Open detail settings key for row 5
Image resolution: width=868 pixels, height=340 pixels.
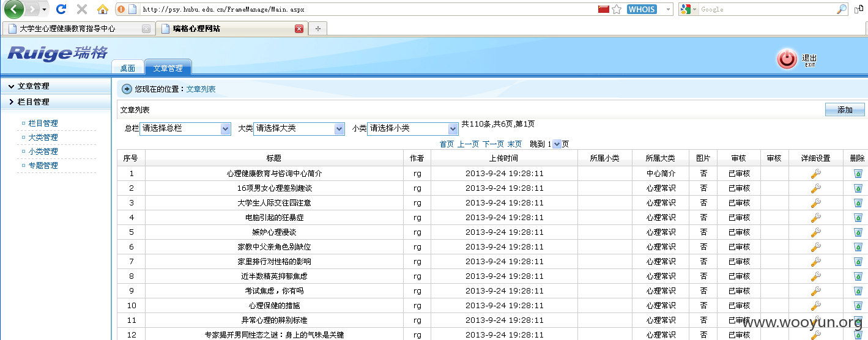[815, 232]
